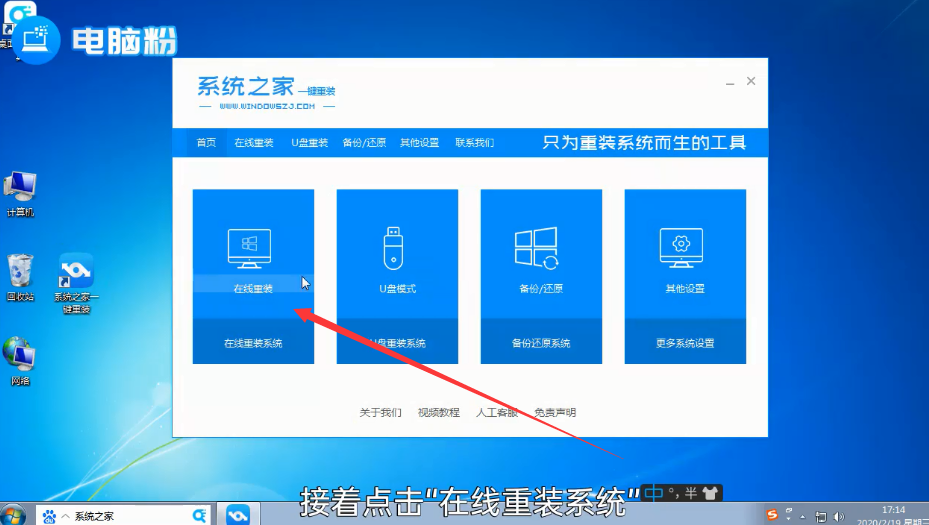Click the 中 input mode indicator
The image size is (929, 525).
pyautogui.click(x=653, y=492)
